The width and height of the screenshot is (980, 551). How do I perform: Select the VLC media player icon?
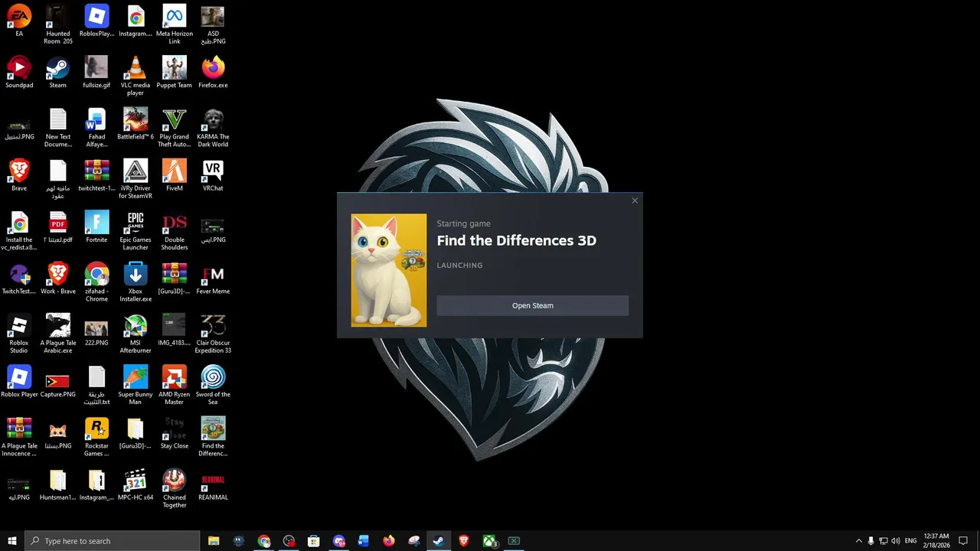point(136,76)
